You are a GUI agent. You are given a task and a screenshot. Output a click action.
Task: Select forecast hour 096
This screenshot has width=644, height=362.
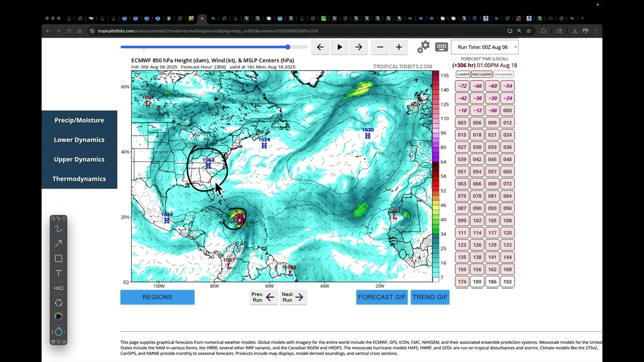point(507,208)
